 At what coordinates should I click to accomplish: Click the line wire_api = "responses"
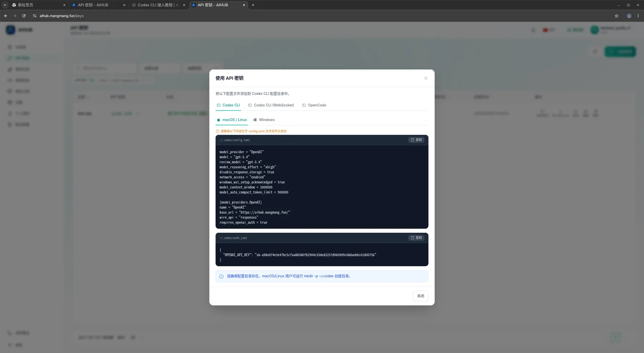[239, 217]
